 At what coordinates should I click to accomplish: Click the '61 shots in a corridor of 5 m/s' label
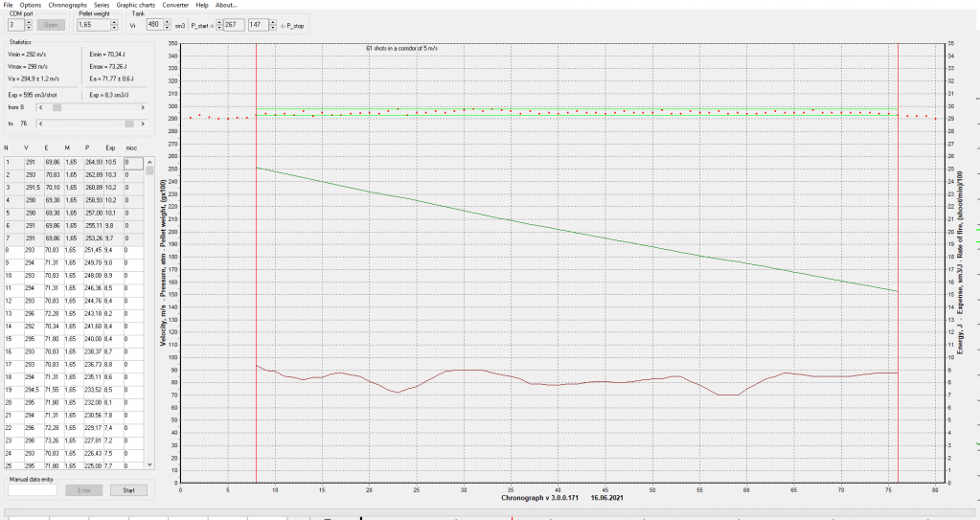pyautogui.click(x=402, y=48)
